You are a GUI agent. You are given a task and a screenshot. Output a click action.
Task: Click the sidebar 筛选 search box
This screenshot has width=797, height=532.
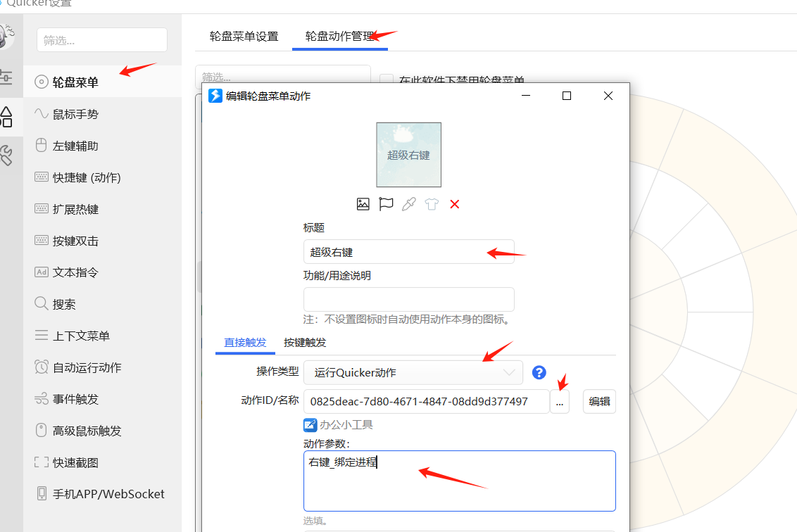coord(102,40)
